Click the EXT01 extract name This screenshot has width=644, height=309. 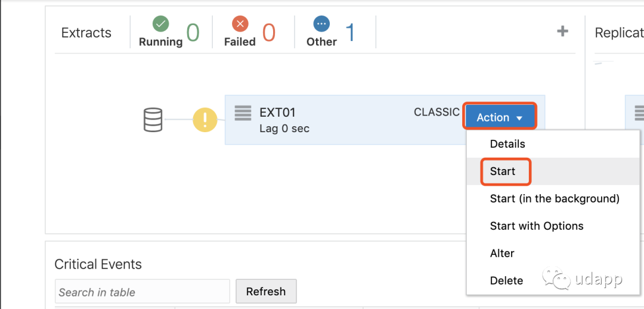278,113
